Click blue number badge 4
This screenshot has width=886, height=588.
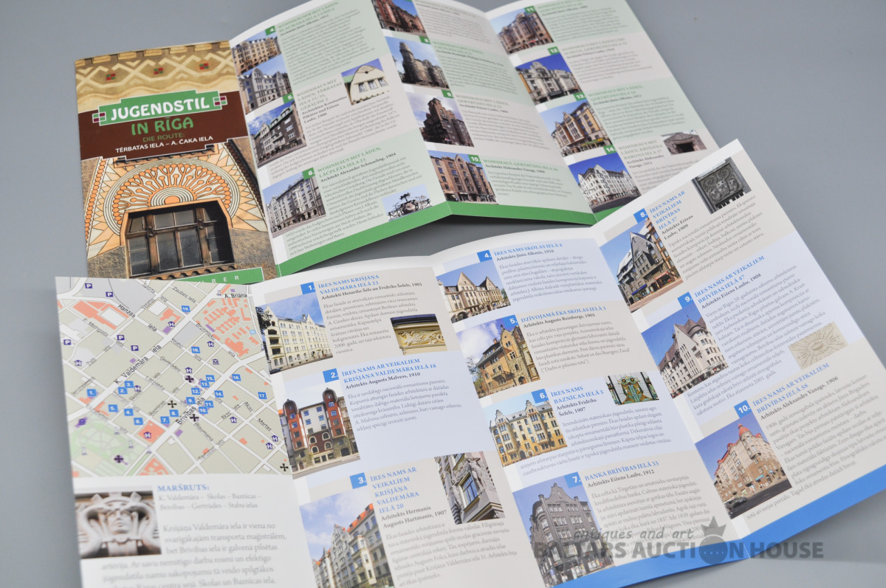point(485,255)
